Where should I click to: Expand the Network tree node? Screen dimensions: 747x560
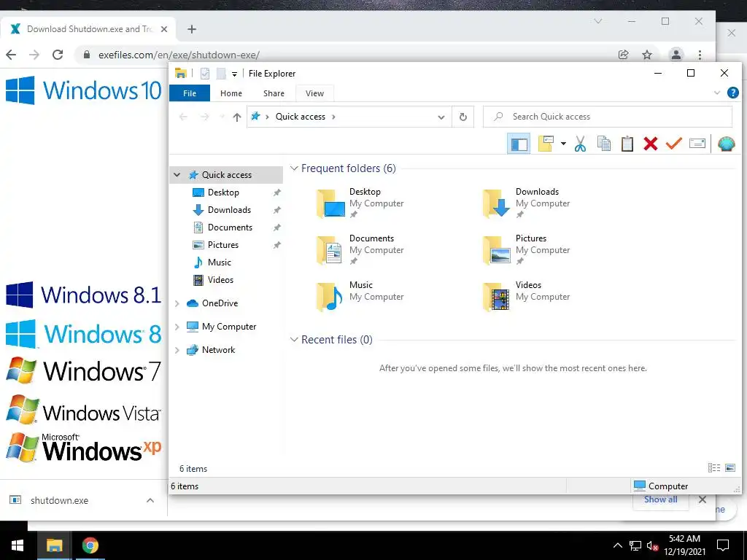pyautogui.click(x=177, y=350)
